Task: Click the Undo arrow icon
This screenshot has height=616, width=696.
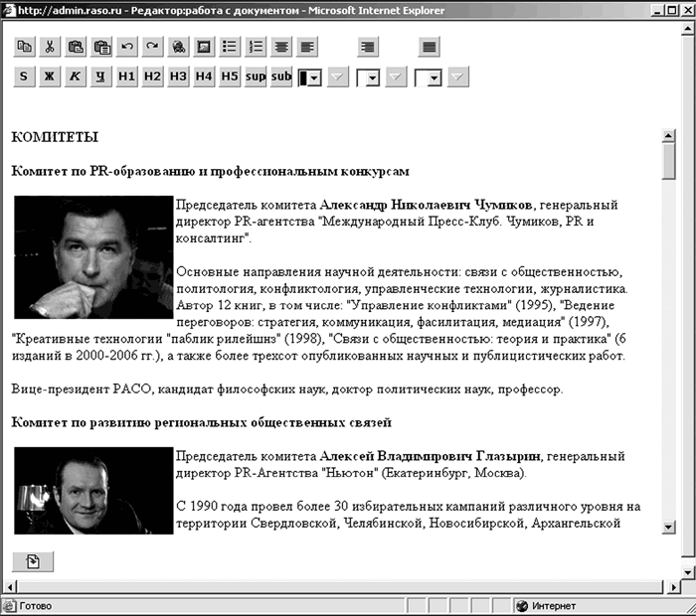Action: coord(126,47)
